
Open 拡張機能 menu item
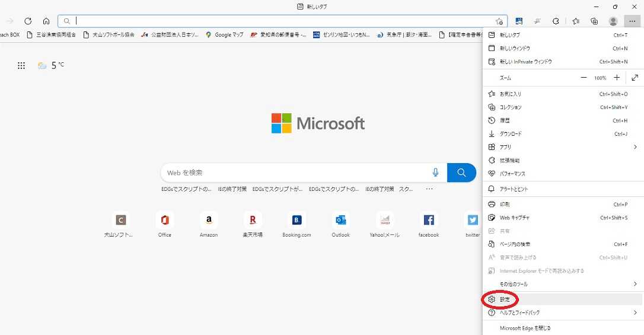(x=563, y=160)
